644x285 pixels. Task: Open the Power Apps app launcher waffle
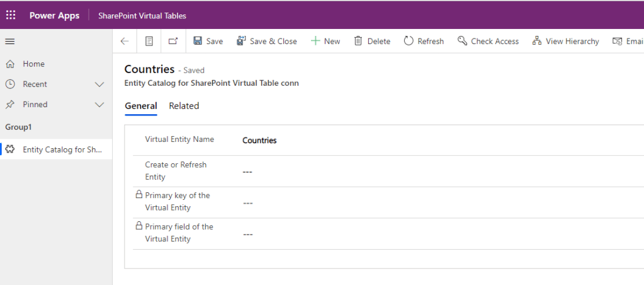click(x=11, y=16)
